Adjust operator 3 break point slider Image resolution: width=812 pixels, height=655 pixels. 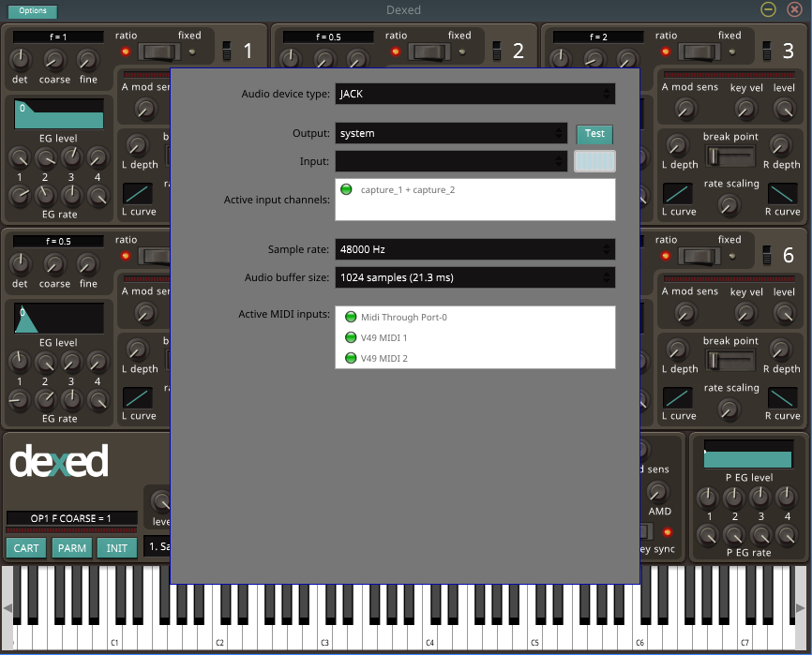click(x=730, y=156)
